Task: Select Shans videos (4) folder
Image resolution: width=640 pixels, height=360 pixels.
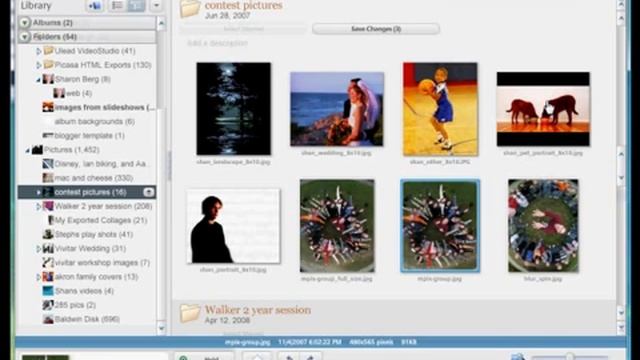Action: point(78,291)
